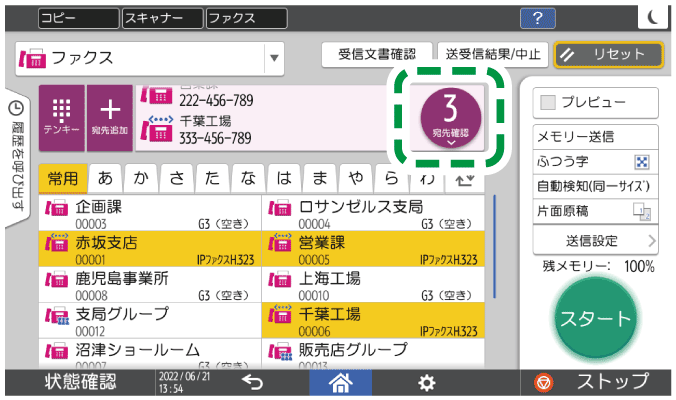
Task: Open 受信文書確認
Action: point(377,54)
